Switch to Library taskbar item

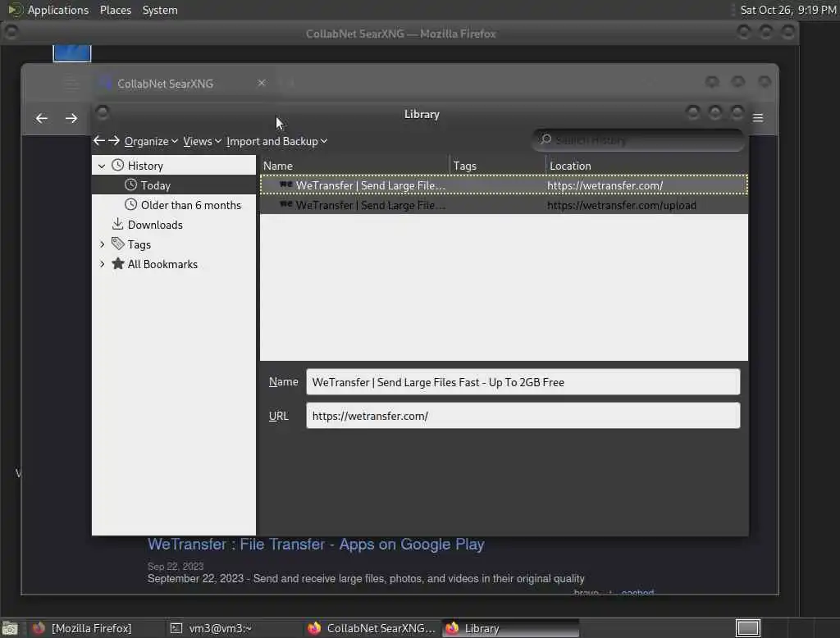coord(510,628)
